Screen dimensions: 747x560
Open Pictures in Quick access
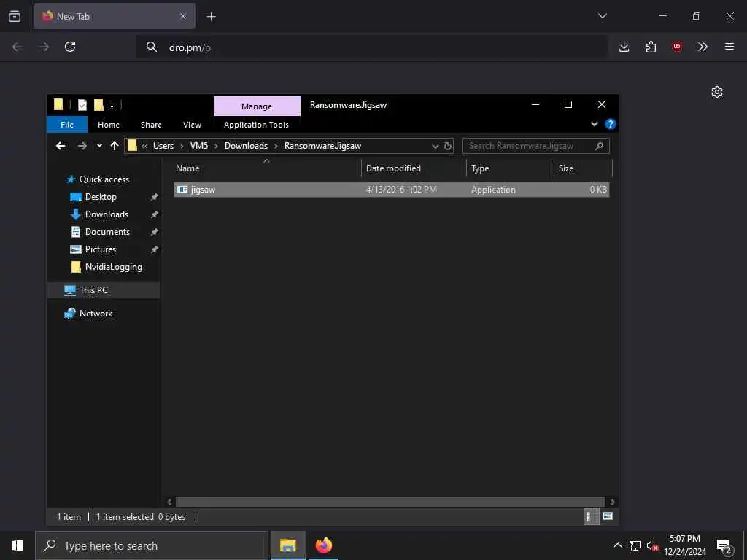click(100, 249)
